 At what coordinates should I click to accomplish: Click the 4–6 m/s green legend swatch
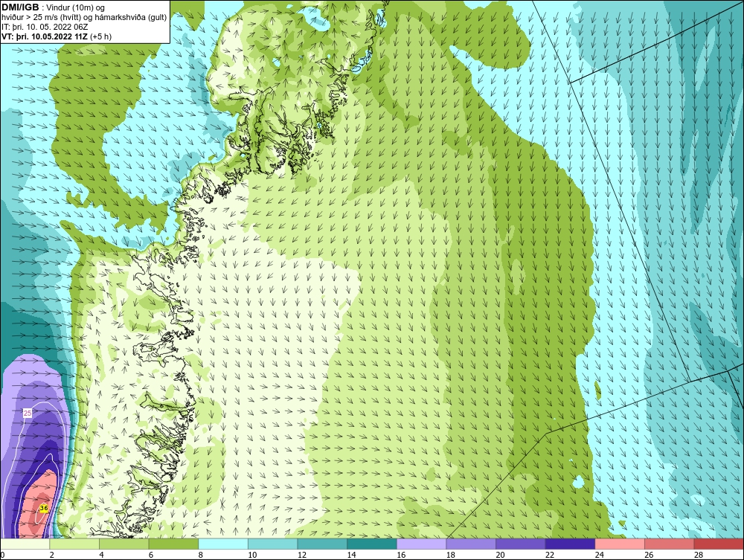pos(124,544)
